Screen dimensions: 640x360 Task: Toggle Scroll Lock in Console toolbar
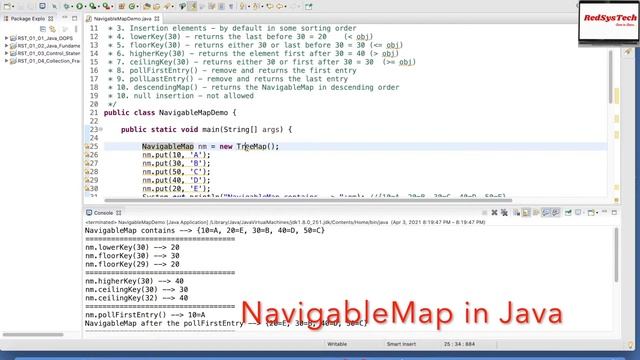click(x=526, y=213)
